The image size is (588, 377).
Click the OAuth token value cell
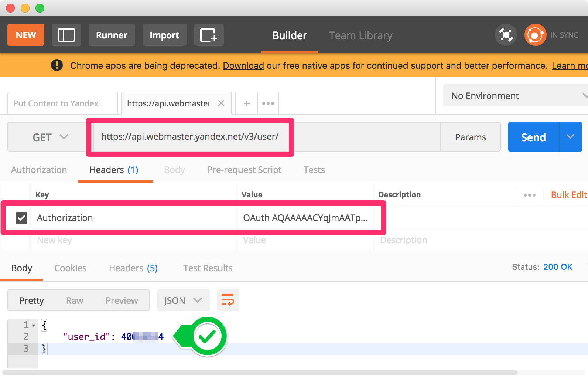tap(305, 218)
